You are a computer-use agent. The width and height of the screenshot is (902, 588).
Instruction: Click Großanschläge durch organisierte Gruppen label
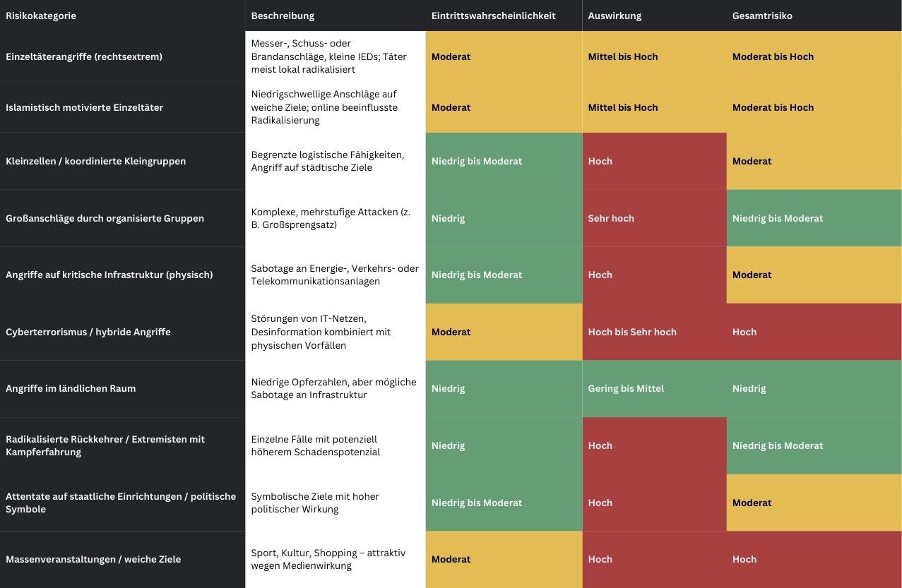(105, 218)
